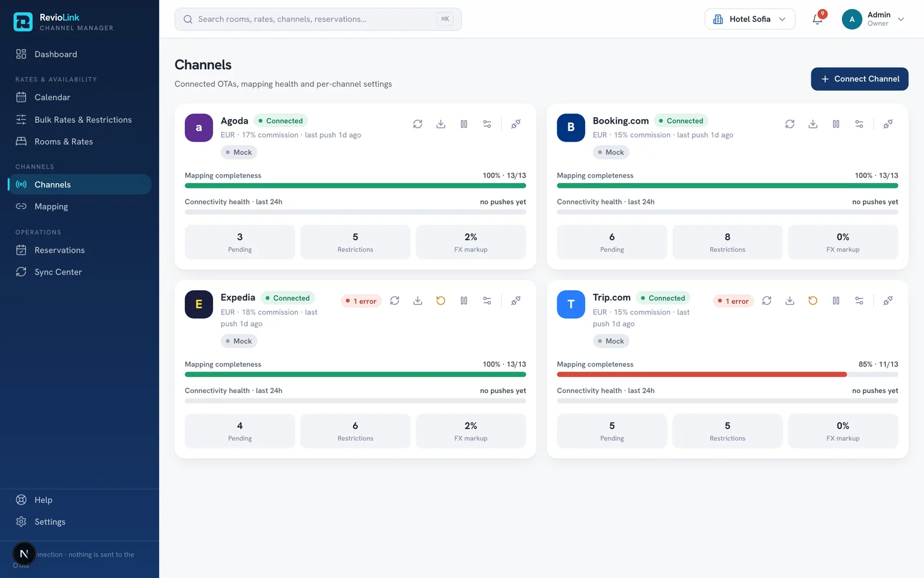This screenshot has width=924, height=578.
Task: Open Sync Center from the sidebar
Action: pos(79,272)
